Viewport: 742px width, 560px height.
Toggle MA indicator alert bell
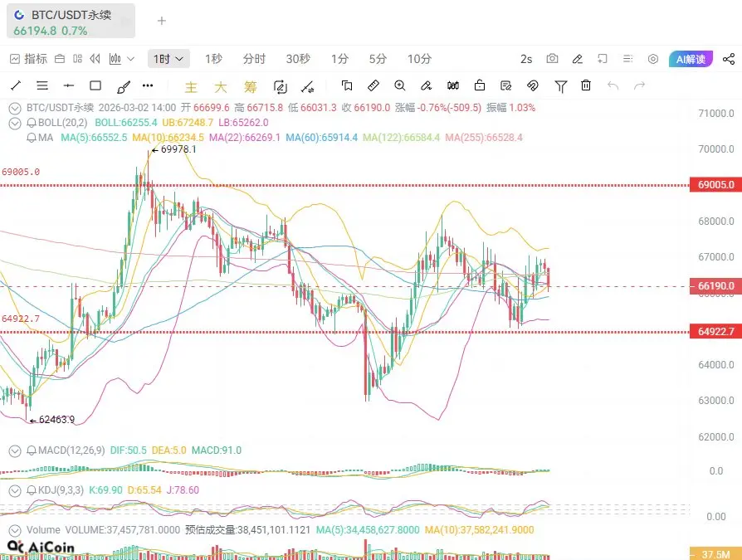(32, 138)
